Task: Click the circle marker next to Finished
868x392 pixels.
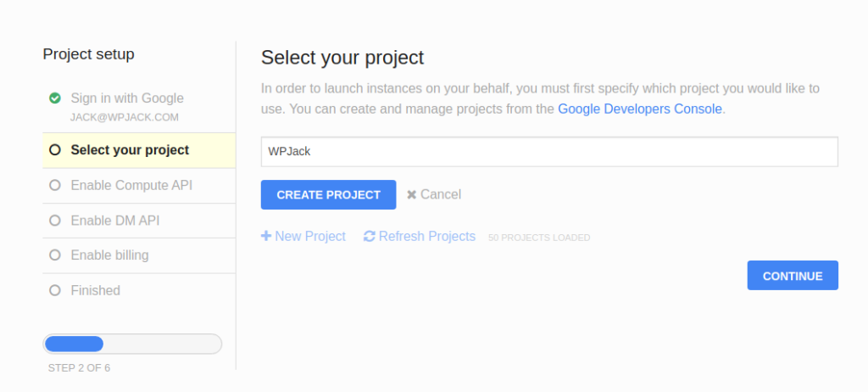Action: (54, 290)
